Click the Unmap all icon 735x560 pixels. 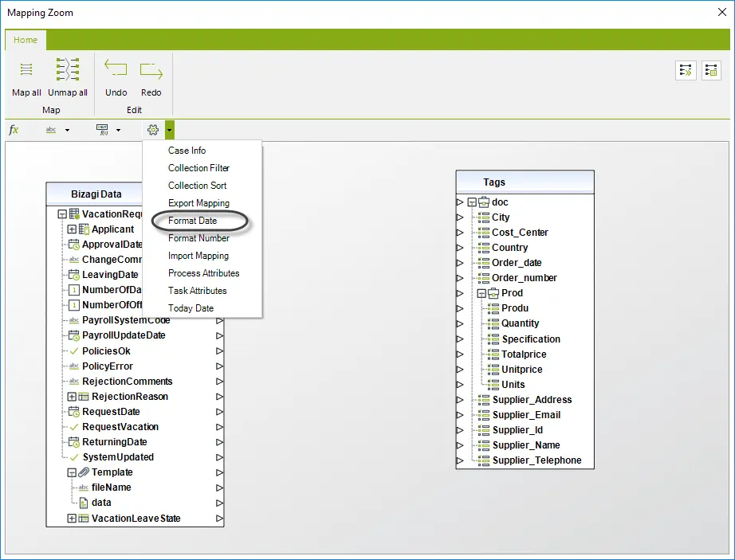(68, 70)
